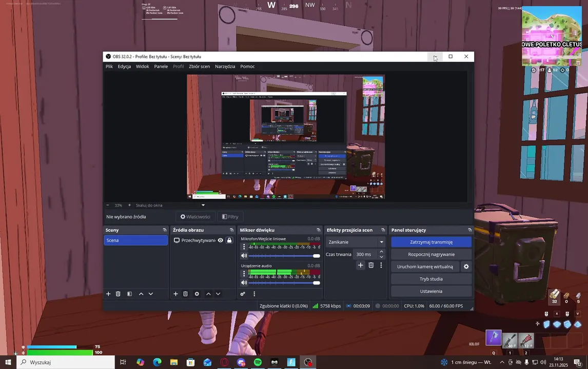The image size is (588, 369).
Task: Open Mikrofon/Wejście liniowe three-dot options
Action: click(x=244, y=247)
